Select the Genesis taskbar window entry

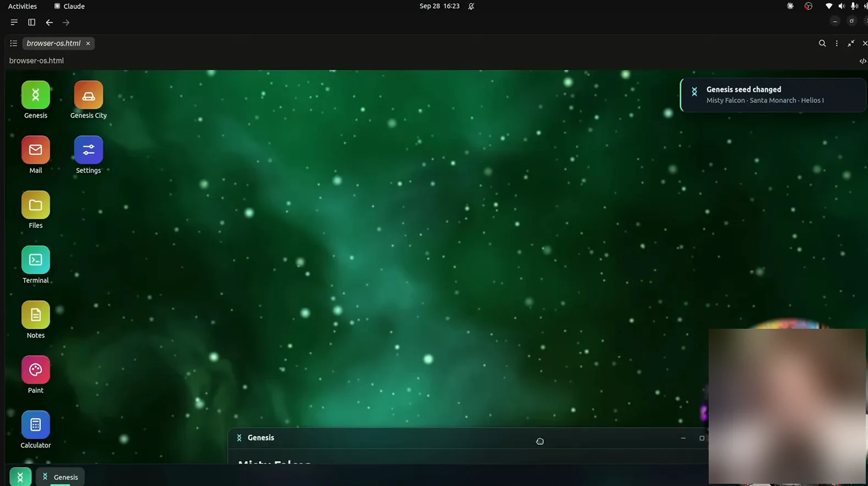pyautogui.click(x=60, y=477)
